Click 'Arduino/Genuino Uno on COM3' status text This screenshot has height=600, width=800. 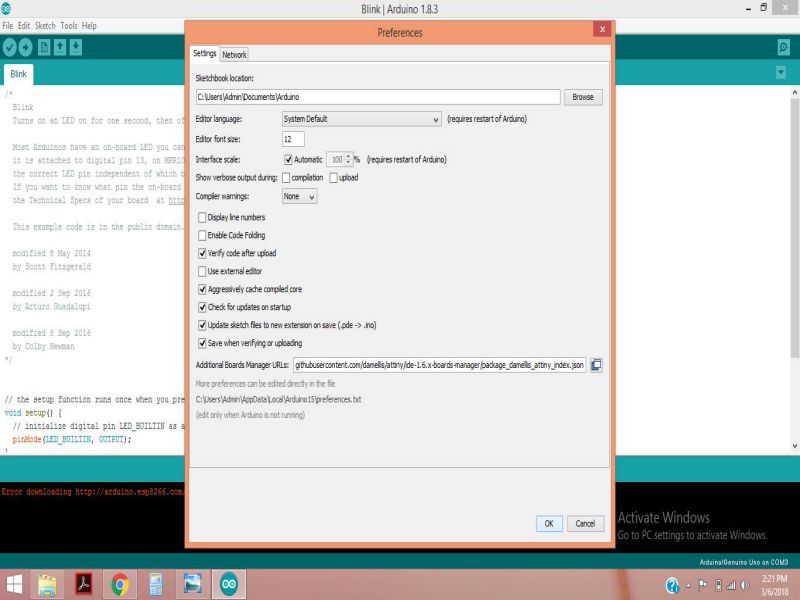click(x=744, y=562)
